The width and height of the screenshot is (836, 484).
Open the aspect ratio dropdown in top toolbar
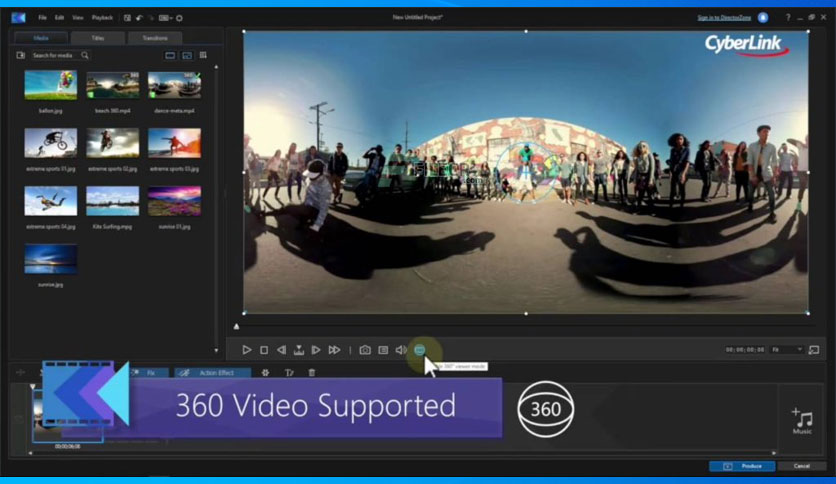click(165, 18)
